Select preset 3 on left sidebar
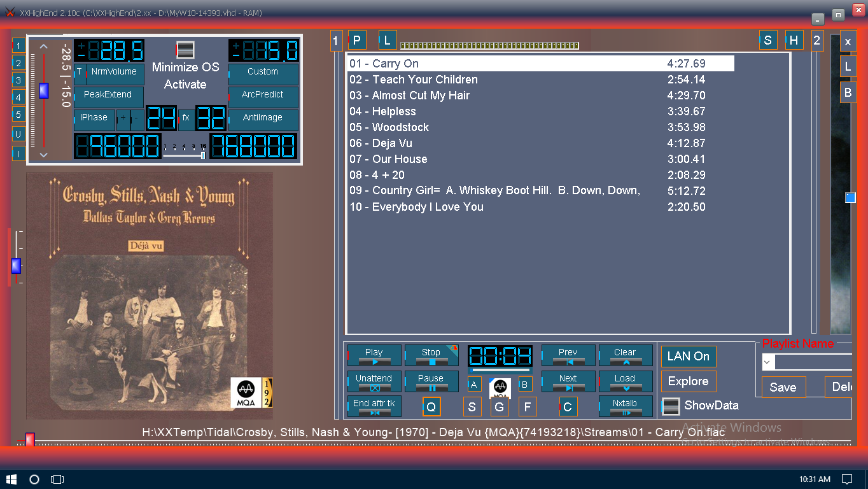The image size is (868, 489). [x=19, y=80]
